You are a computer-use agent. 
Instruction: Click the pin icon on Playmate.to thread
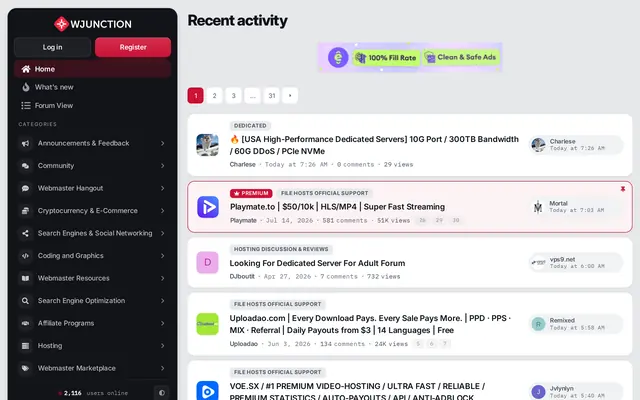[622, 189]
